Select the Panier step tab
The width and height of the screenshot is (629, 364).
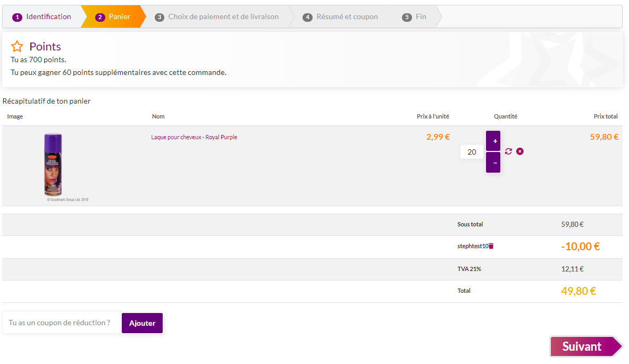click(114, 16)
